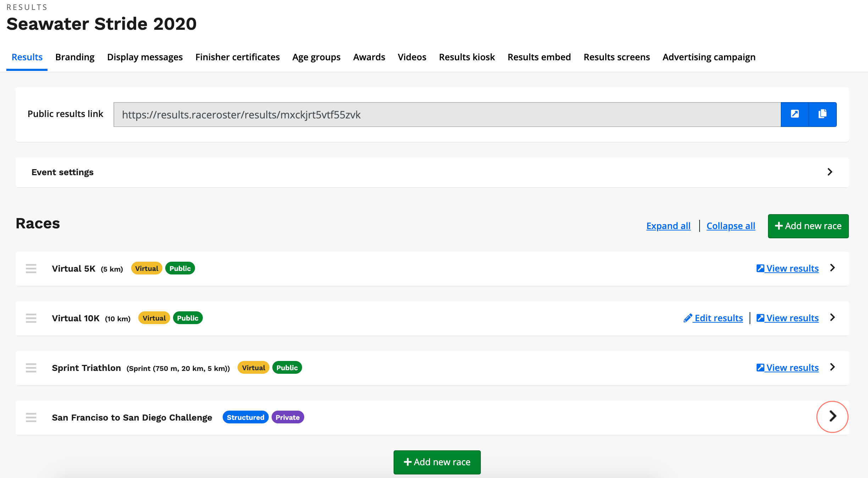Open public results link in new tab icon
Image resolution: width=868 pixels, height=478 pixels.
coord(795,114)
